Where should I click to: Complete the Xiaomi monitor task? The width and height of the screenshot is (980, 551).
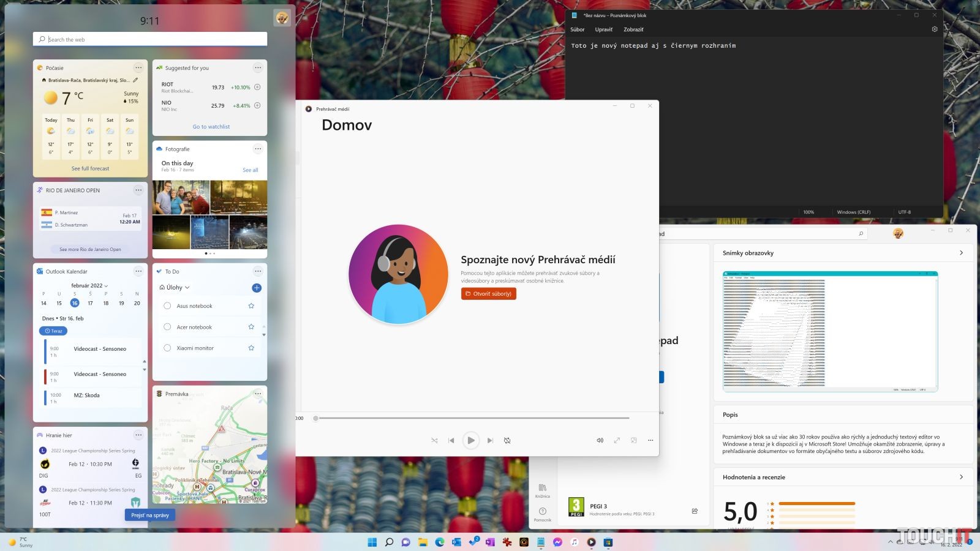coord(167,348)
